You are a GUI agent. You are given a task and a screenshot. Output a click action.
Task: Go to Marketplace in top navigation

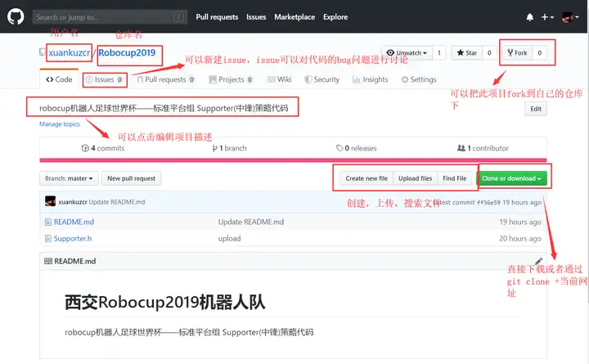294,17
